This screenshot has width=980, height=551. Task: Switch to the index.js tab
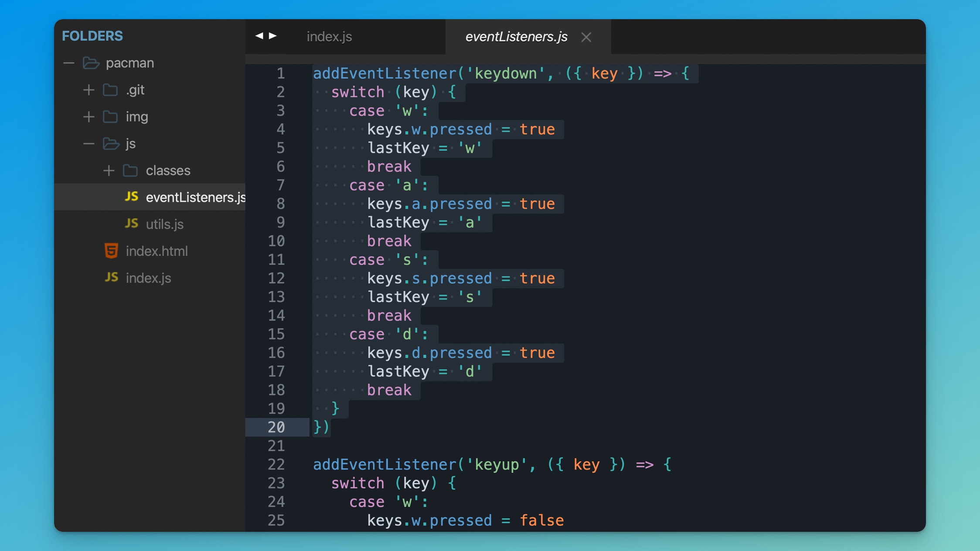[329, 37]
